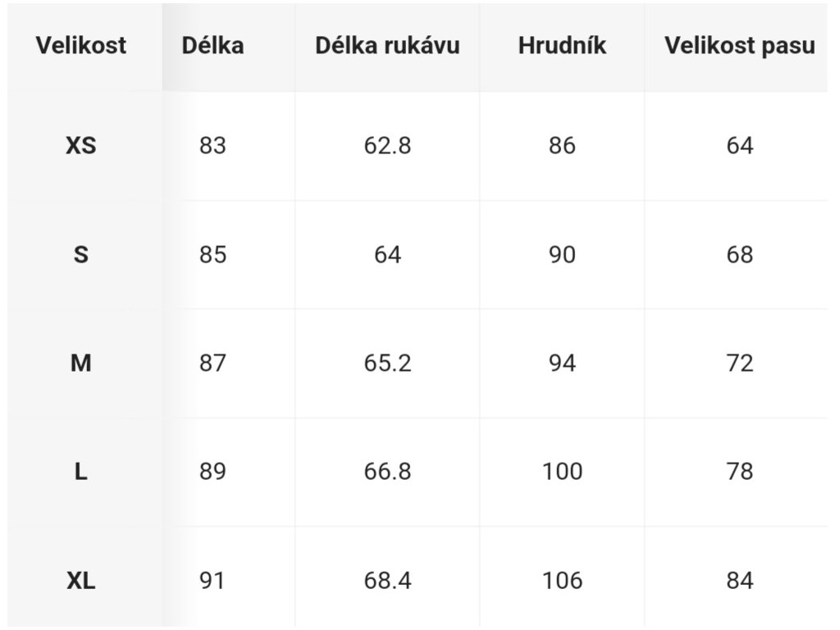840x630 pixels.
Task: Select the XL size row label
Action: pyautogui.click(x=81, y=581)
